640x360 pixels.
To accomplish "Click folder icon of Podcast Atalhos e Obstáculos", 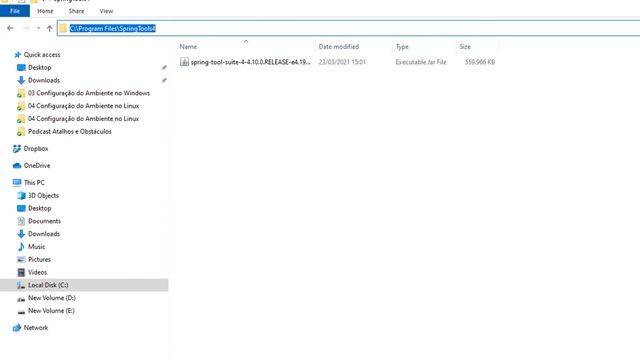I will click(x=21, y=132).
